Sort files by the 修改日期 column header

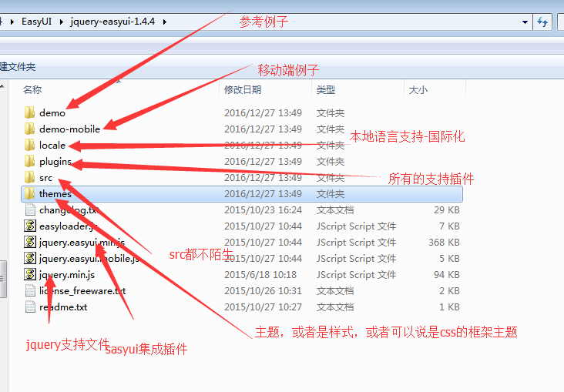[x=243, y=89]
